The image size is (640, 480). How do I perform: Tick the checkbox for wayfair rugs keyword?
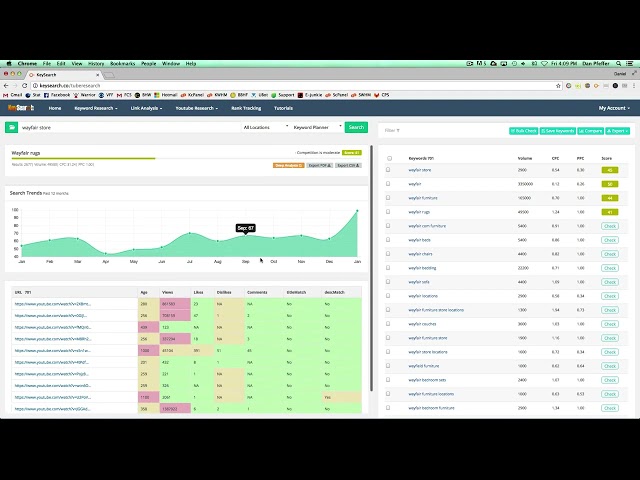pyautogui.click(x=388, y=212)
